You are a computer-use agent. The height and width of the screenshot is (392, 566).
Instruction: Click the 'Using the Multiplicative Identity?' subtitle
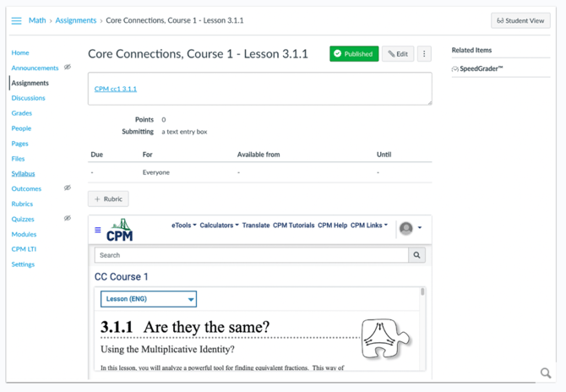pos(167,350)
